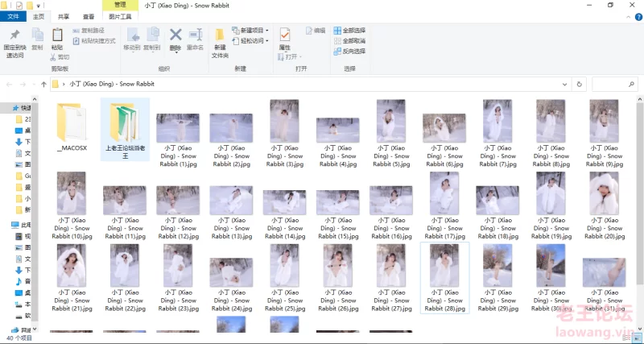Click the file name Snow Rabbit (17).jpg
This screenshot has height=344, width=644.
[x=444, y=229]
